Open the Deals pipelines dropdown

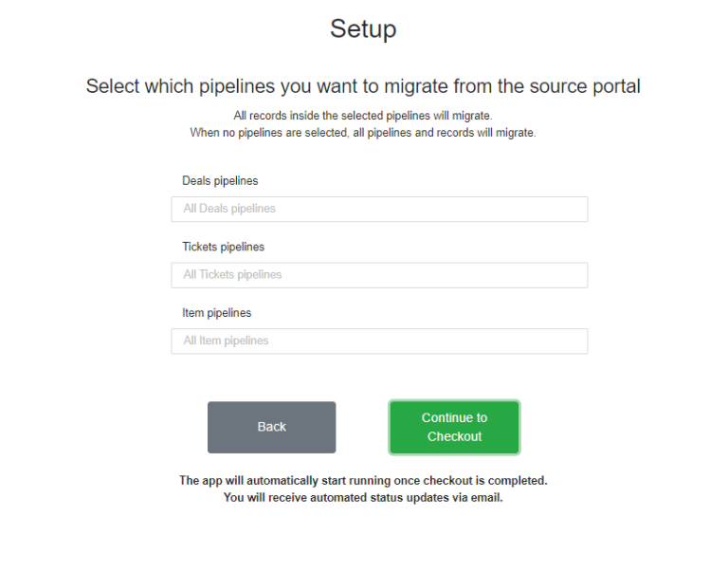click(x=379, y=209)
